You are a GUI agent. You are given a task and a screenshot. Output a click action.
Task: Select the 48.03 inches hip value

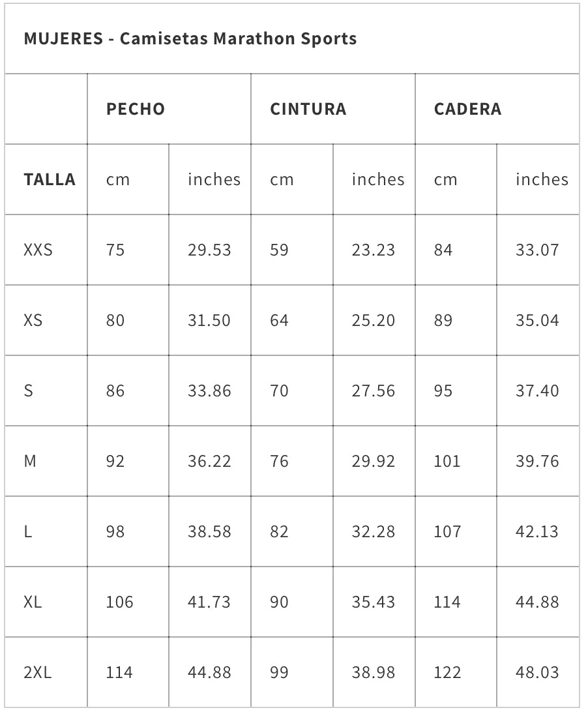537,672
